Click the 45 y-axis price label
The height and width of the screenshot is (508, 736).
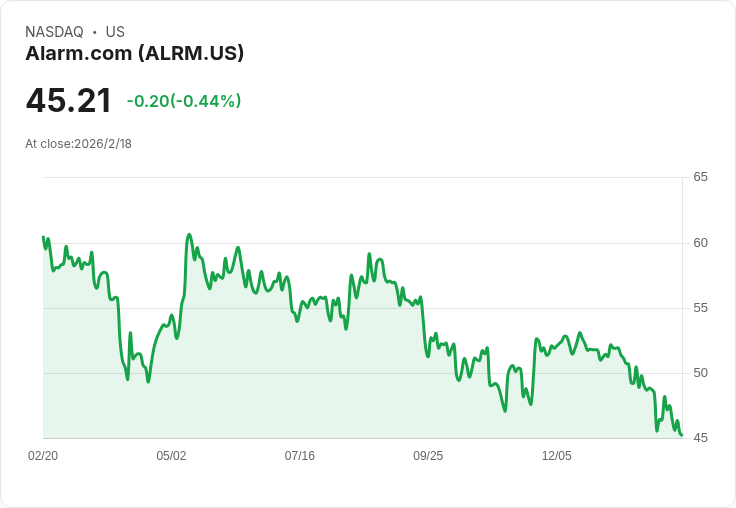[x=701, y=438]
